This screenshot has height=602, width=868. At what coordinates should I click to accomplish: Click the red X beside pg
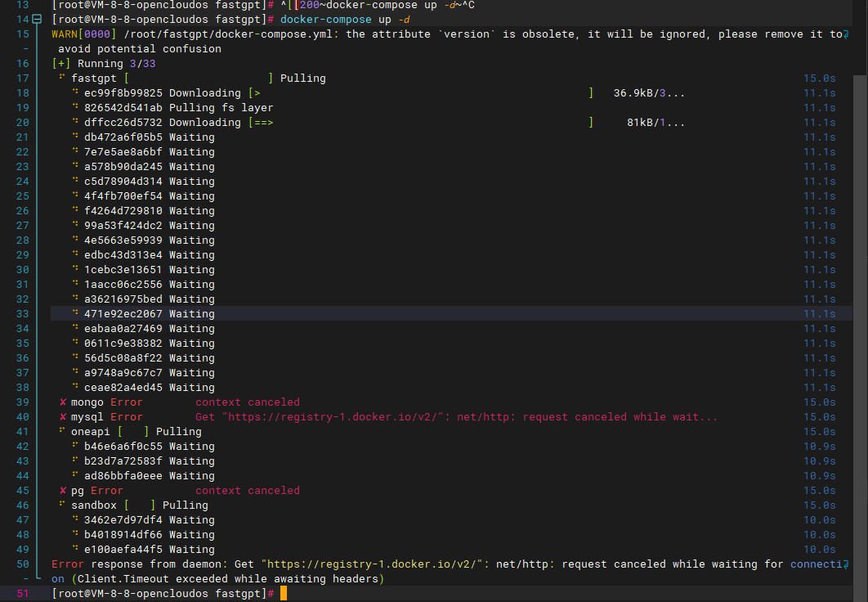(63, 490)
